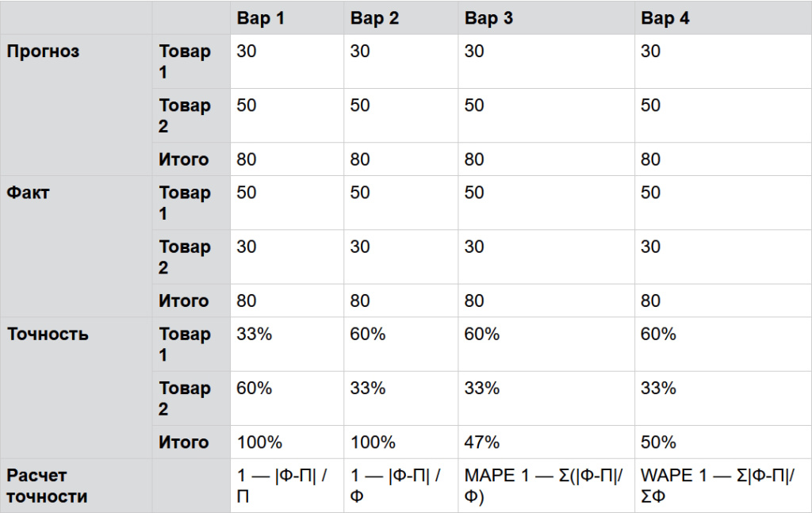Click the "Точность" row group label
812x513 pixels.
(48, 334)
